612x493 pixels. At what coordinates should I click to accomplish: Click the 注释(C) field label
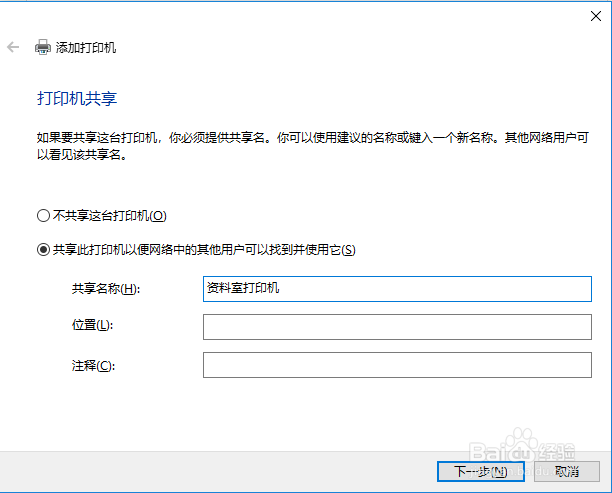tap(93, 365)
